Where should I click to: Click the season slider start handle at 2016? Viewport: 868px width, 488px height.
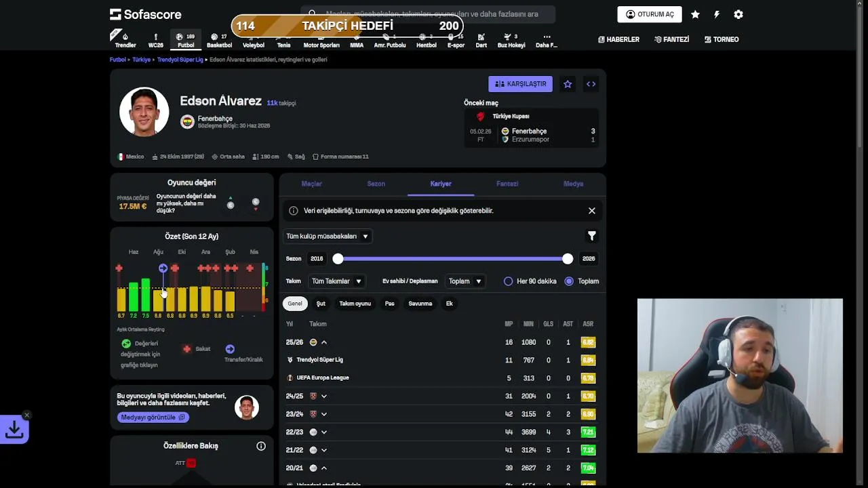click(338, 258)
